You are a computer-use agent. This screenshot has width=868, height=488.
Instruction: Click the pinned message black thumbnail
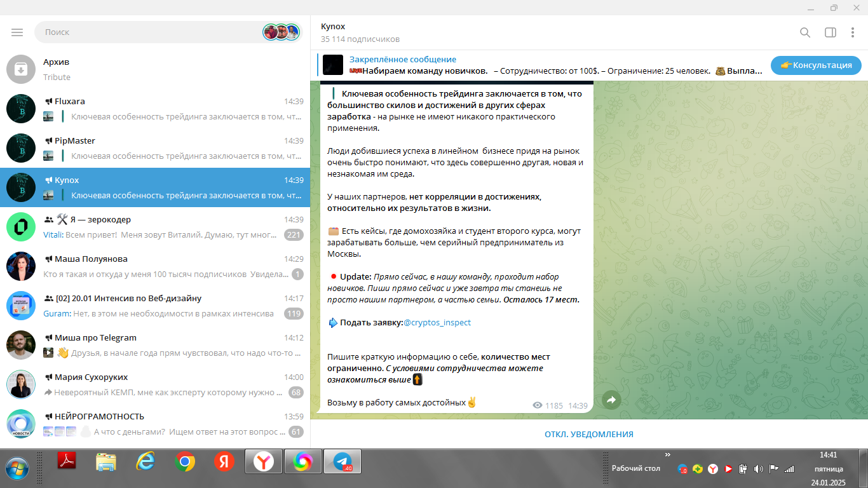[333, 65]
